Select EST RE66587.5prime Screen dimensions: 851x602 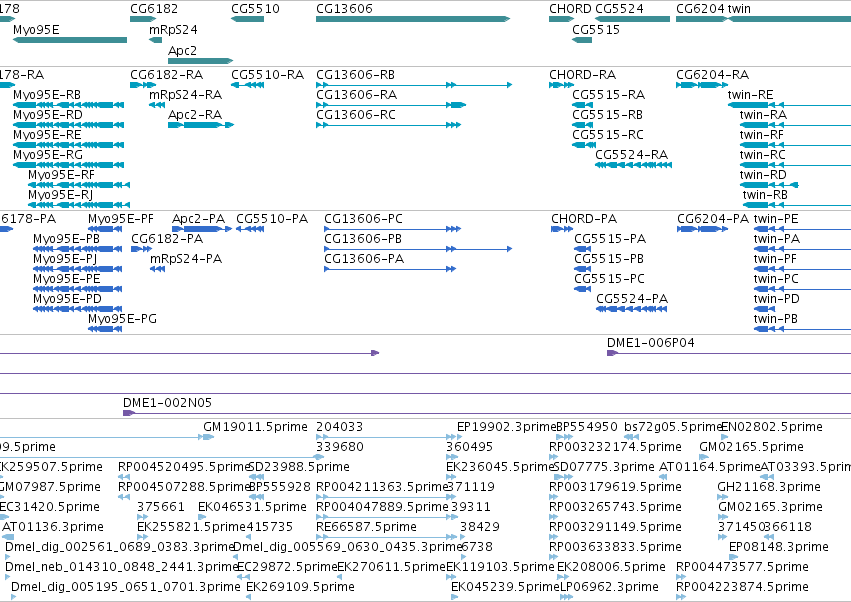(x=366, y=527)
